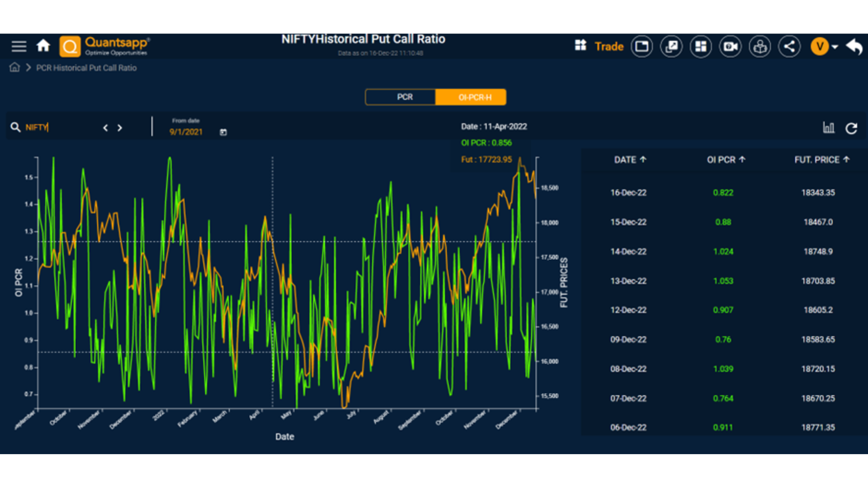Screen dimensions: 868x488
Task: Open the video camera recording icon
Action: (x=730, y=47)
